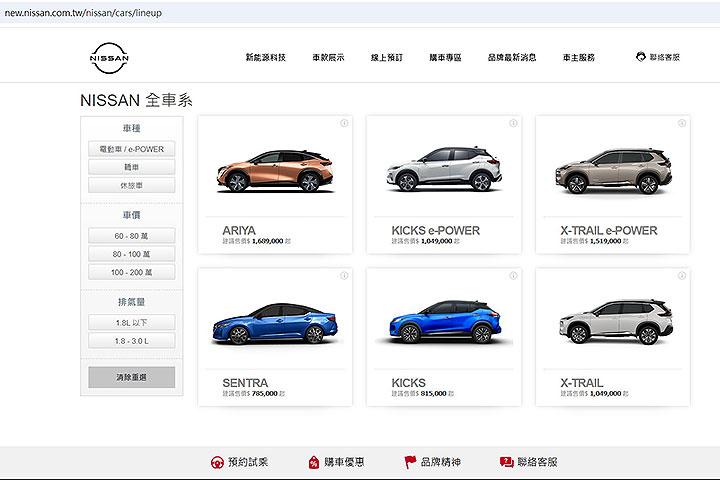Screen dimensions: 720x480
Task: Click NISSAN 全車系 page heading
Action: [x=136, y=100]
